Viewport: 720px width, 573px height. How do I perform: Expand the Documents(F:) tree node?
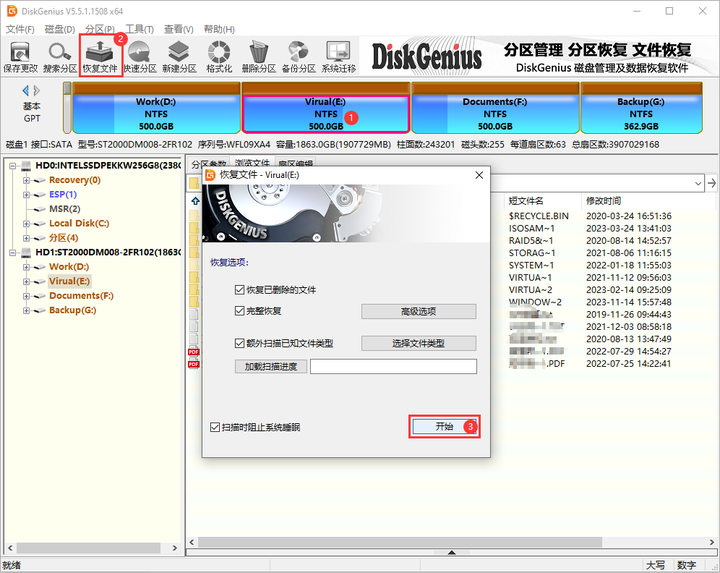[27, 296]
